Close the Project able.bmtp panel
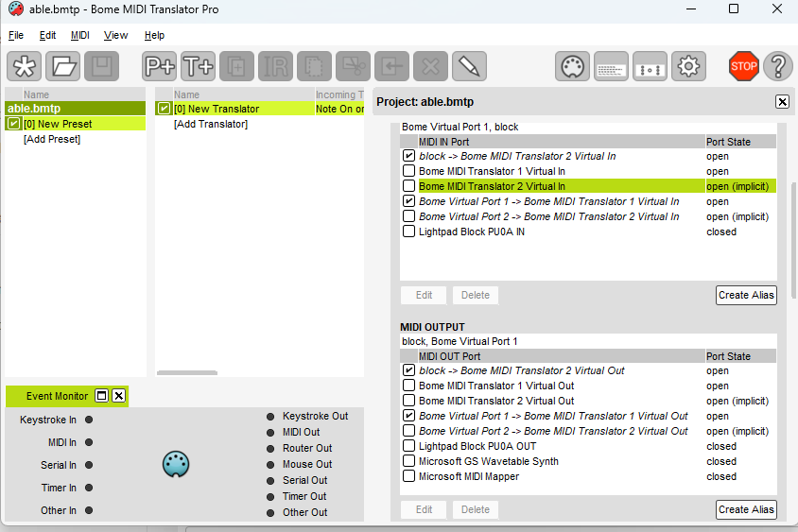This screenshot has width=798, height=532. pyautogui.click(x=782, y=102)
